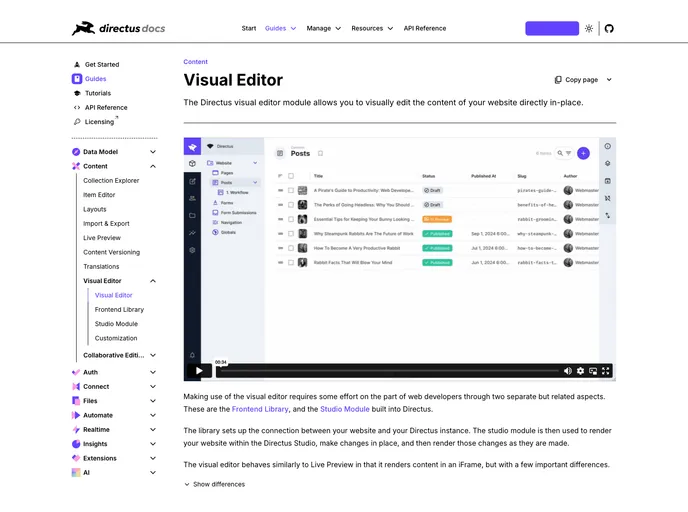688x512 pixels.
Task: Open the Licensing external link
Action: pos(100,122)
